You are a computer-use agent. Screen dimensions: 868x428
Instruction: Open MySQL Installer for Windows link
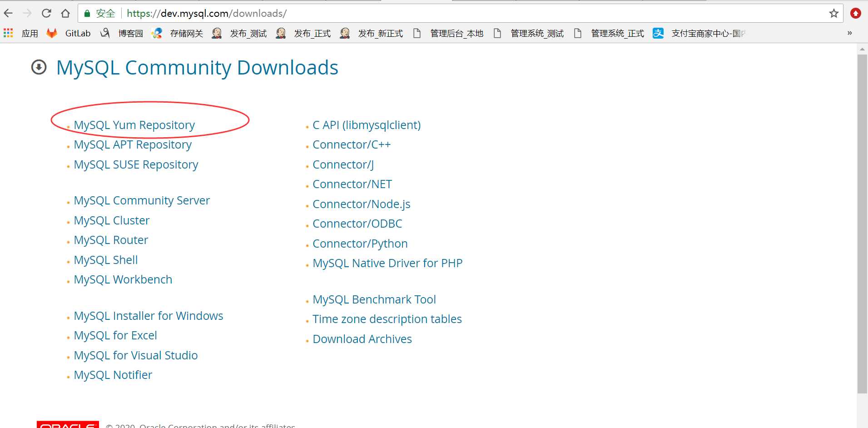[x=149, y=316]
